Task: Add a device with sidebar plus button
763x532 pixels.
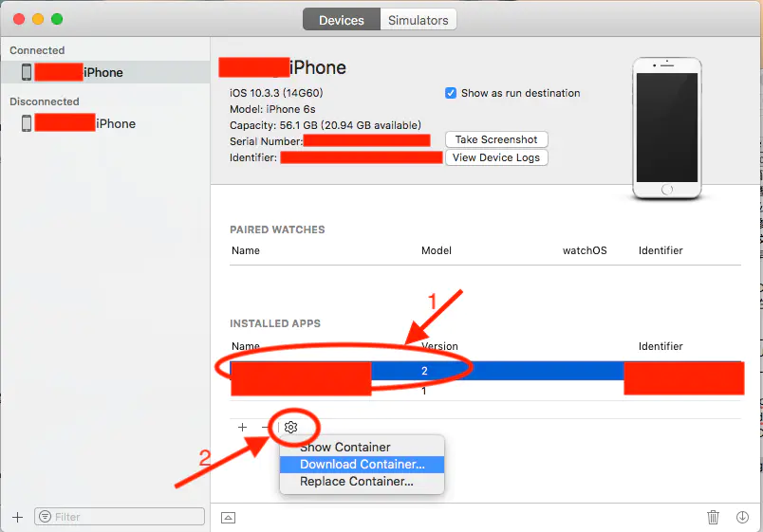Action: click(17, 517)
